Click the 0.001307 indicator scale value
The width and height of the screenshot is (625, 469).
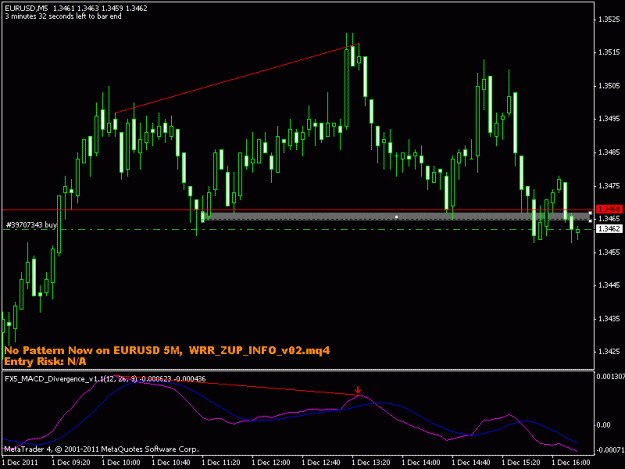610,377
